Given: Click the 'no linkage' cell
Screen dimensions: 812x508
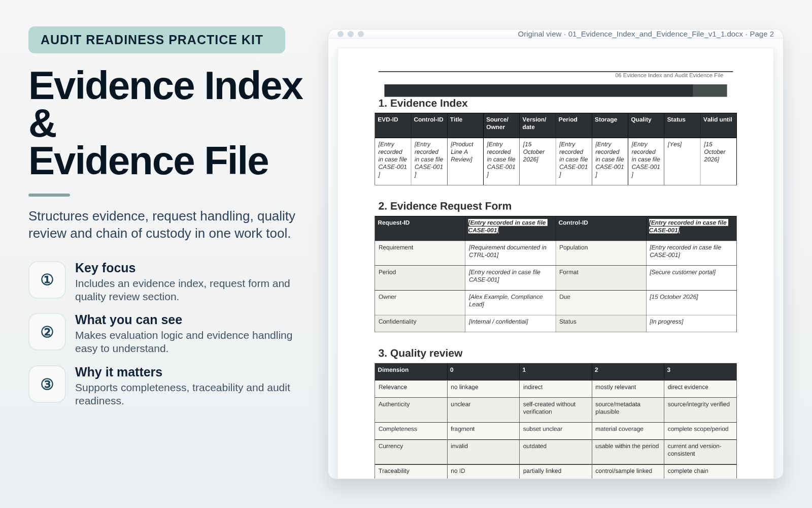Looking at the screenshot, I should click(483, 389).
